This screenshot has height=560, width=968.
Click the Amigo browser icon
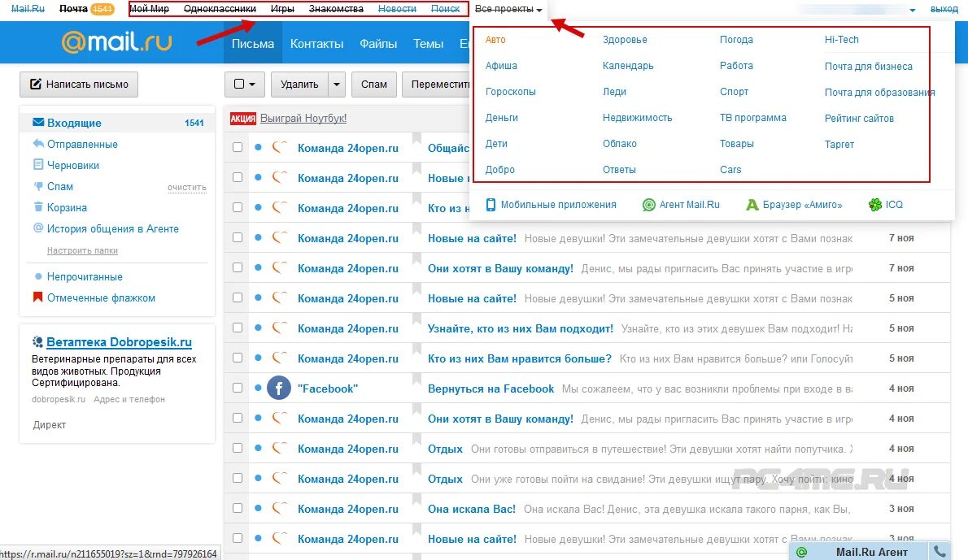[752, 205]
